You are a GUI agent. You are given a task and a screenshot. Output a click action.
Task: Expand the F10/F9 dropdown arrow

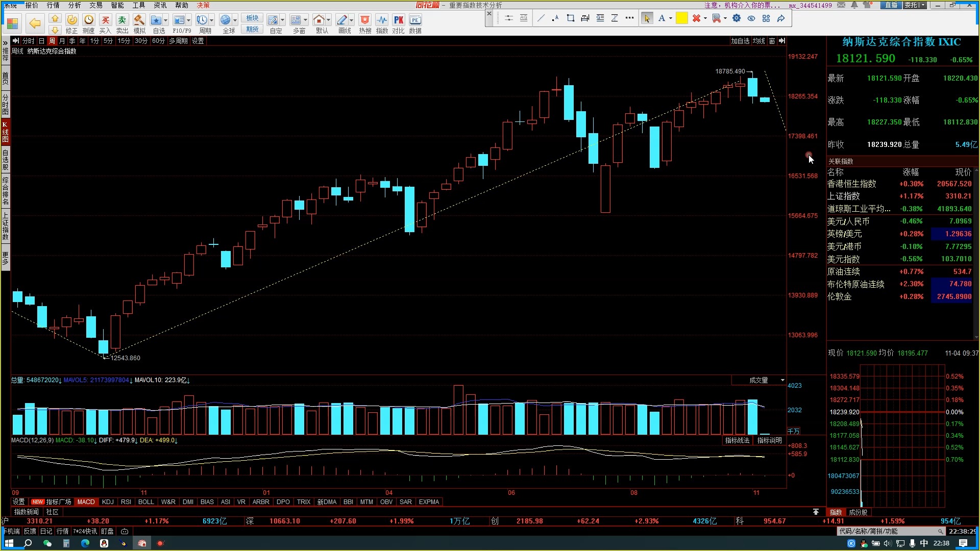pyautogui.click(x=189, y=20)
